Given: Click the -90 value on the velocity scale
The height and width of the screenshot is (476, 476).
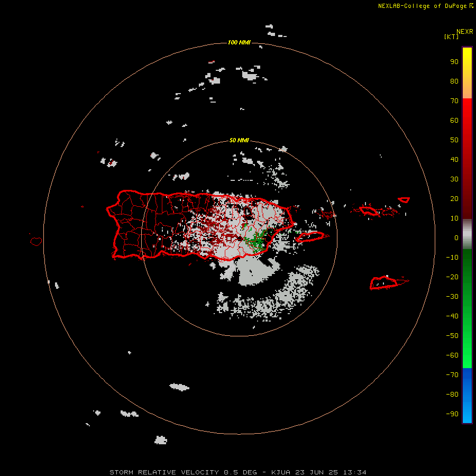Looking at the screenshot, I should point(452,414).
